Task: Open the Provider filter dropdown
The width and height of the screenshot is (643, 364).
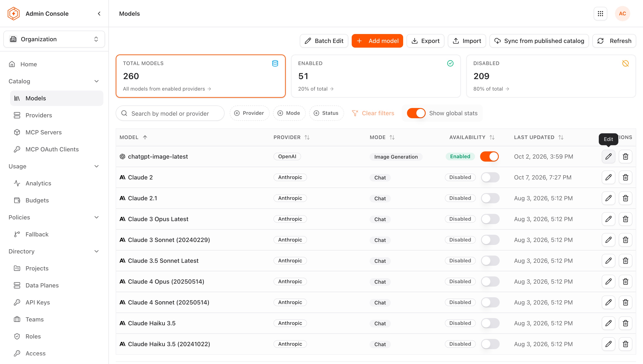Action: [249, 113]
